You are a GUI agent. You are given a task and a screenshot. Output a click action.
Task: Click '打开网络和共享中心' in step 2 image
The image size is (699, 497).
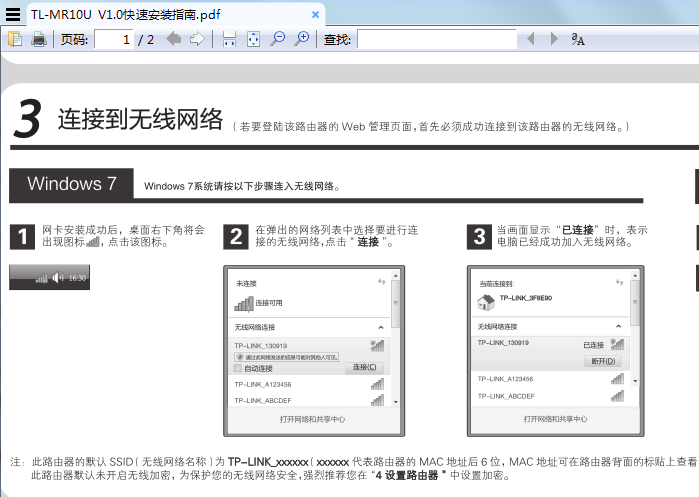coord(312,419)
